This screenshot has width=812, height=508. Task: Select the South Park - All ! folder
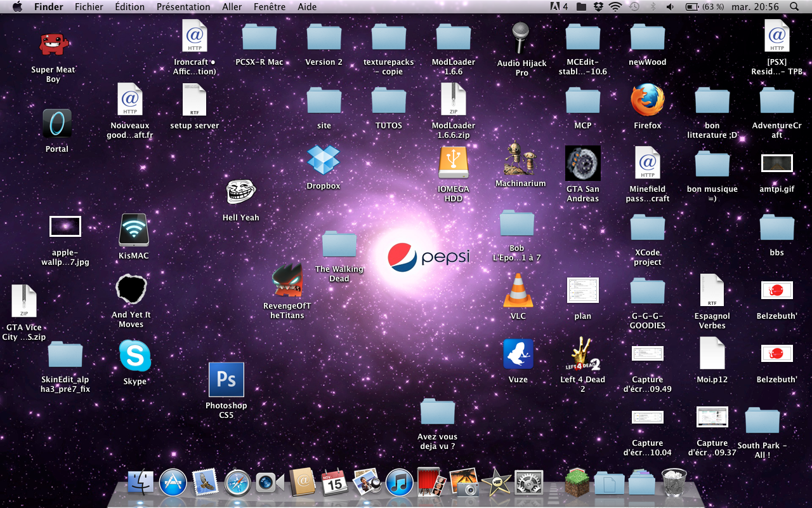pyautogui.click(x=762, y=420)
